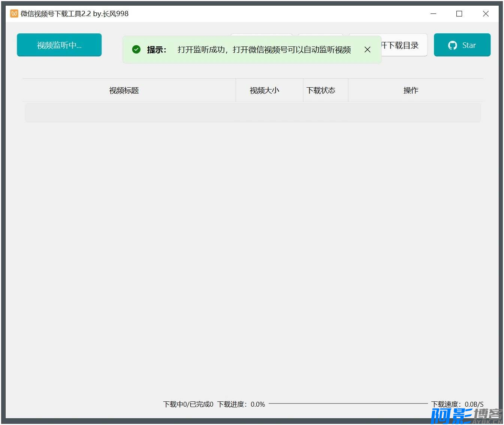Maximize the 微信视频号下载工具 window

(x=459, y=13)
